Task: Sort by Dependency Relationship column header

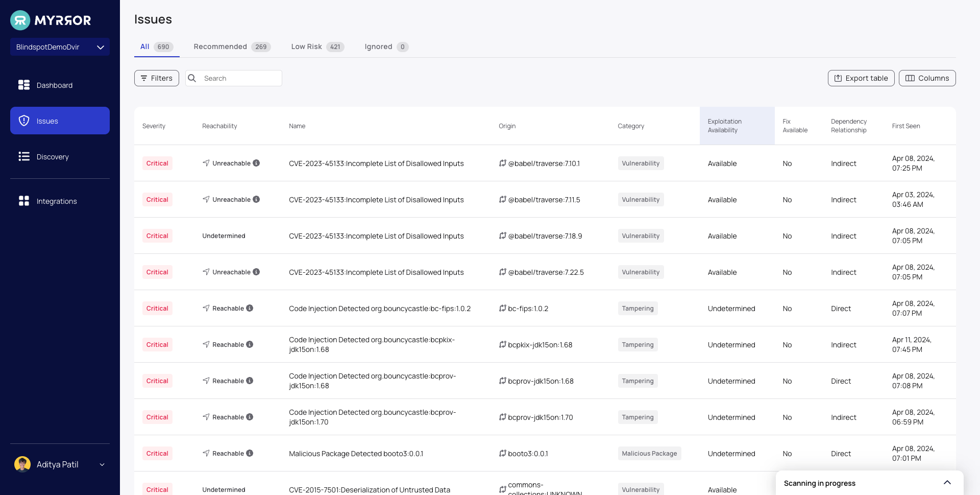Action: pos(849,126)
